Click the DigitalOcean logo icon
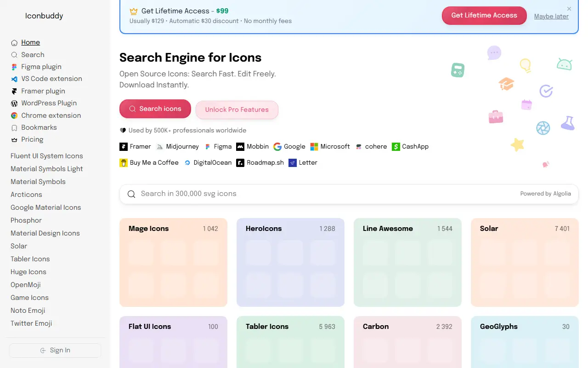The height and width of the screenshot is (368, 588). [187, 163]
